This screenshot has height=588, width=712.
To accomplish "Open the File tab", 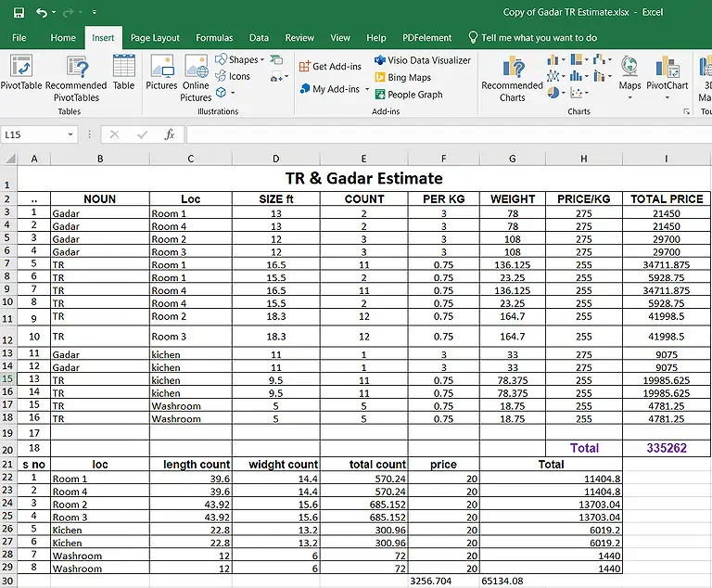I will click(19, 38).
